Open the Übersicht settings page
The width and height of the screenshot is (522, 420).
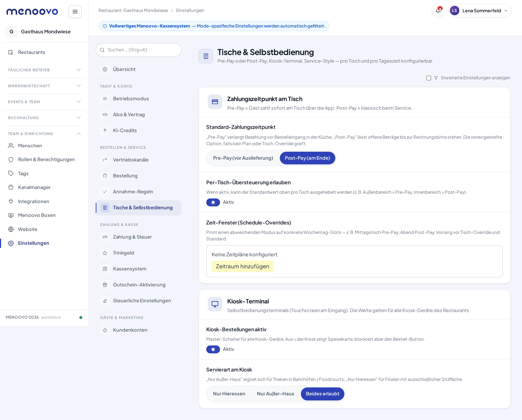click(x=138, y=69)
